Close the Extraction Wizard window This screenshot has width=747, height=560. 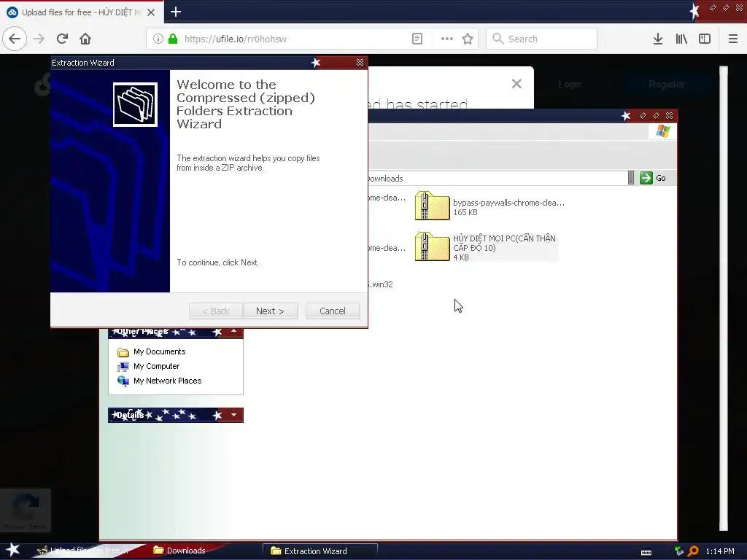360,63
